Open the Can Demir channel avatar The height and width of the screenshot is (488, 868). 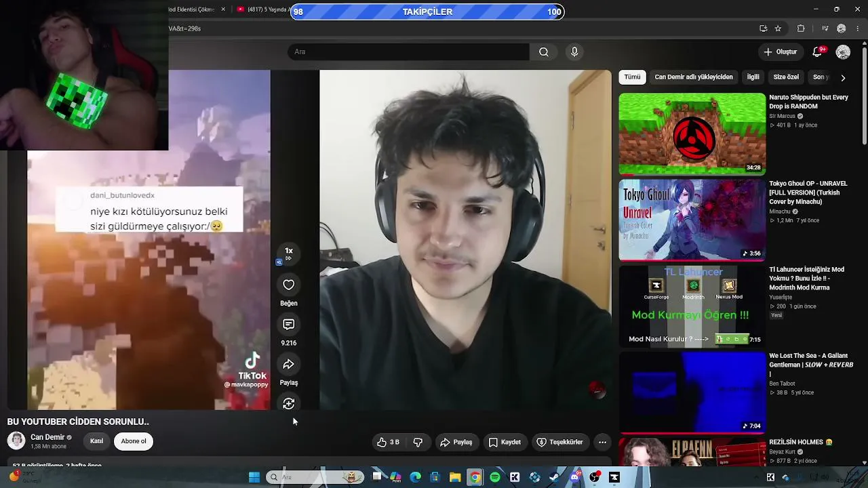16,441
